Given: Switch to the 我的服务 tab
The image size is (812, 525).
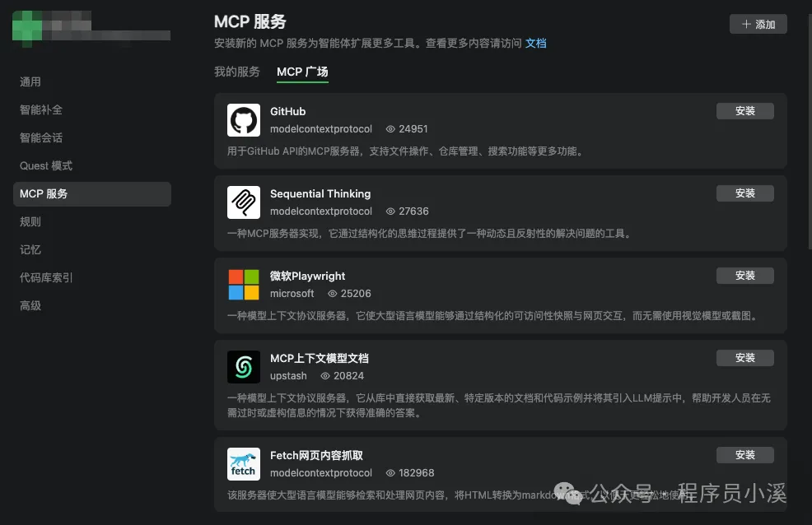Looking at the screenshot, I should coord(237,72).
